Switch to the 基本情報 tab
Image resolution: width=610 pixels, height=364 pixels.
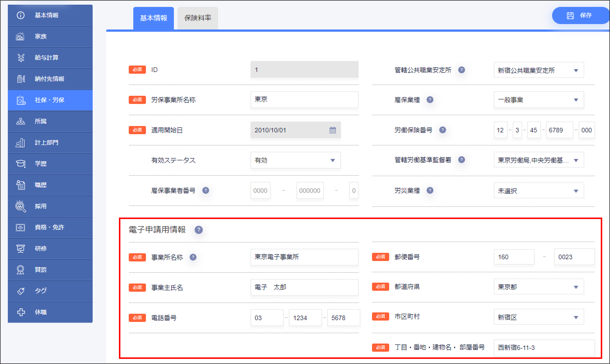[154, 18]
